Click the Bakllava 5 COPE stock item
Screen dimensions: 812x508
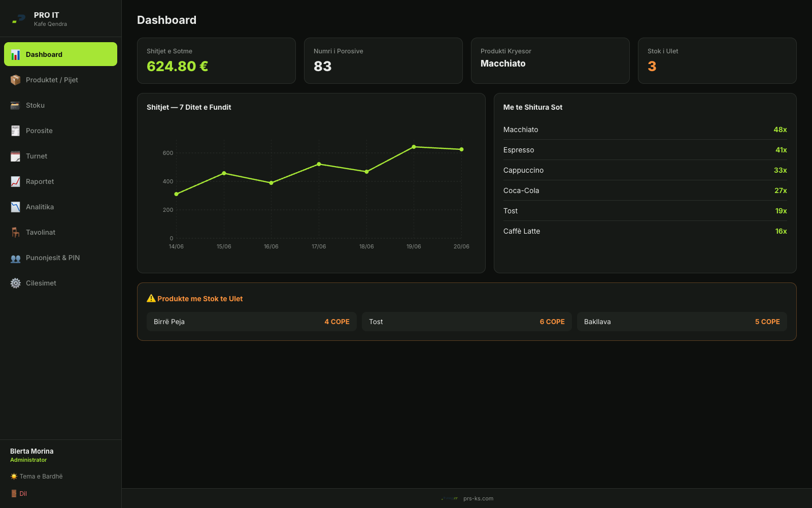click(x=682, y=322)
